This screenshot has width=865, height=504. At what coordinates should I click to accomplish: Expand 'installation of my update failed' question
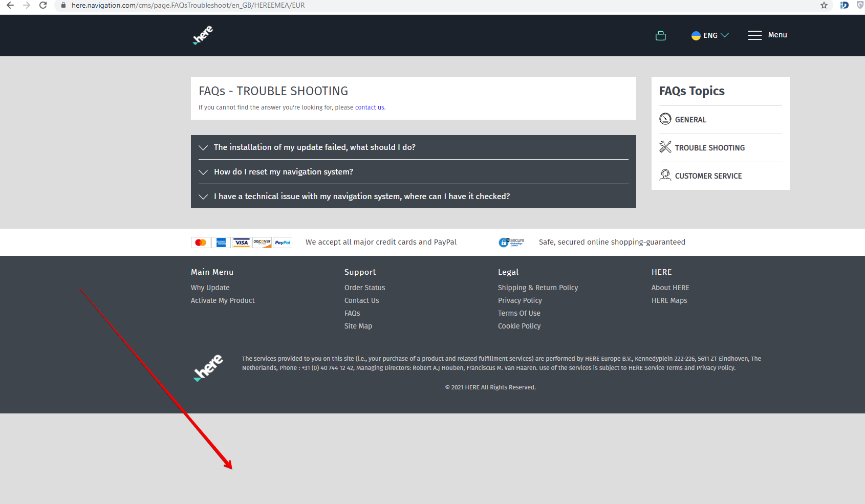click(x=414, y=147)
